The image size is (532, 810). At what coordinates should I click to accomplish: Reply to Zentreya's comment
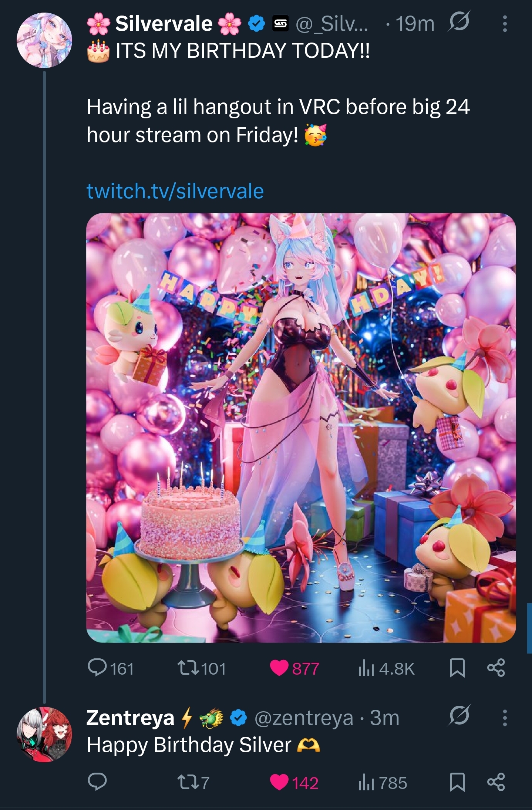tap(97, 782)
